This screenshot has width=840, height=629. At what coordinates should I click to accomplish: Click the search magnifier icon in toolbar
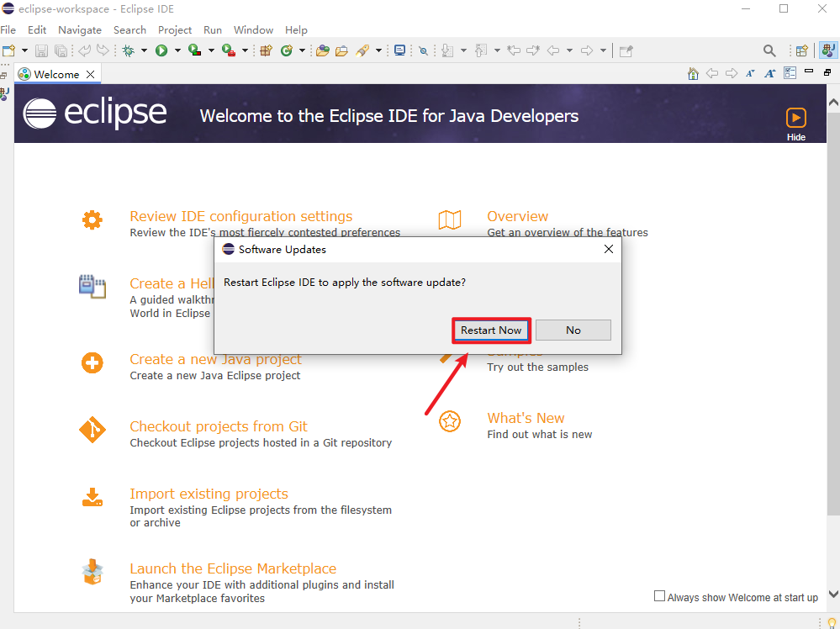pyautogui.click(x=769, y=50)
